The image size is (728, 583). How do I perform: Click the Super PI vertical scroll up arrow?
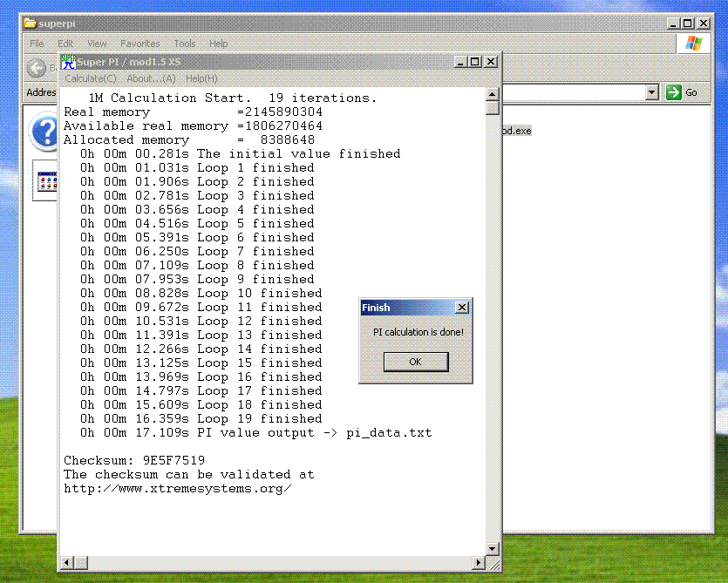click(x=492, y=94)
